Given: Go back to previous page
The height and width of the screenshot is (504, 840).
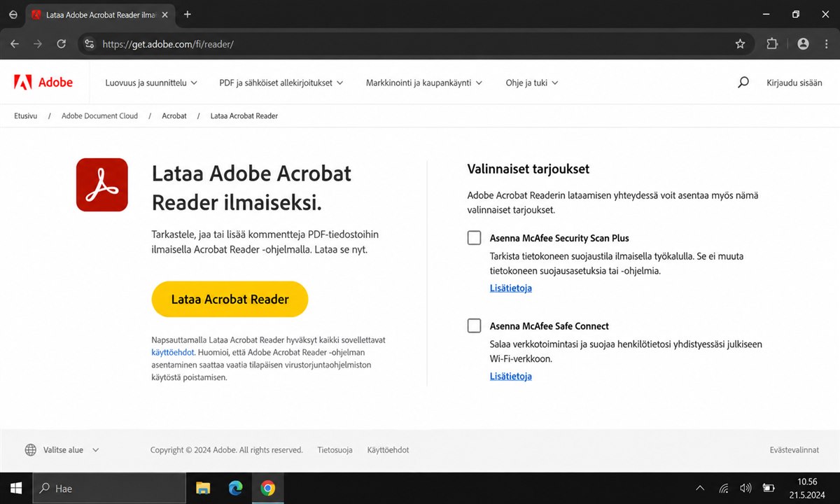Looking at the screenshot, I should click(15, 44).
